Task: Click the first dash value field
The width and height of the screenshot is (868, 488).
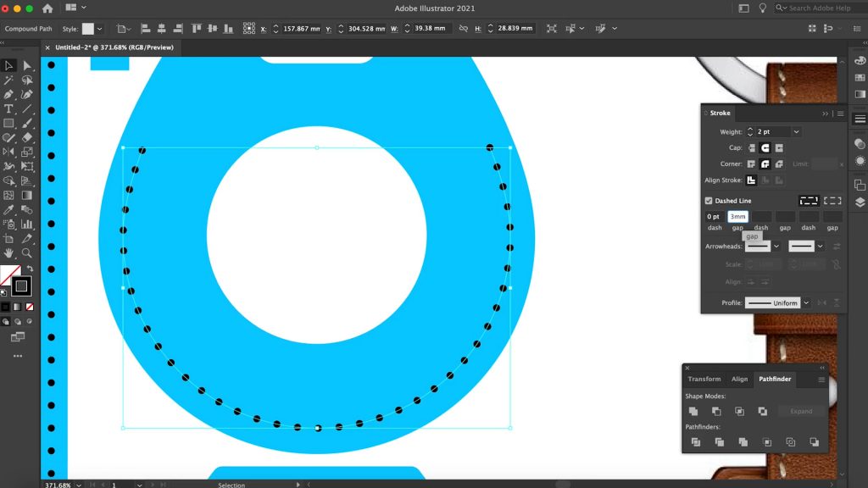Action: (x=714, y=217)
